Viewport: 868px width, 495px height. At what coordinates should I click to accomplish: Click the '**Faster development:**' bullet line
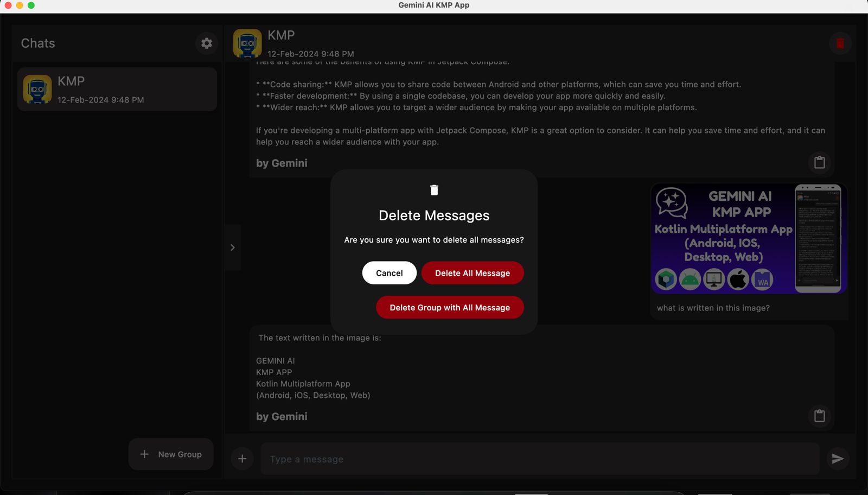pyautogui.click(x=461, y=96)
